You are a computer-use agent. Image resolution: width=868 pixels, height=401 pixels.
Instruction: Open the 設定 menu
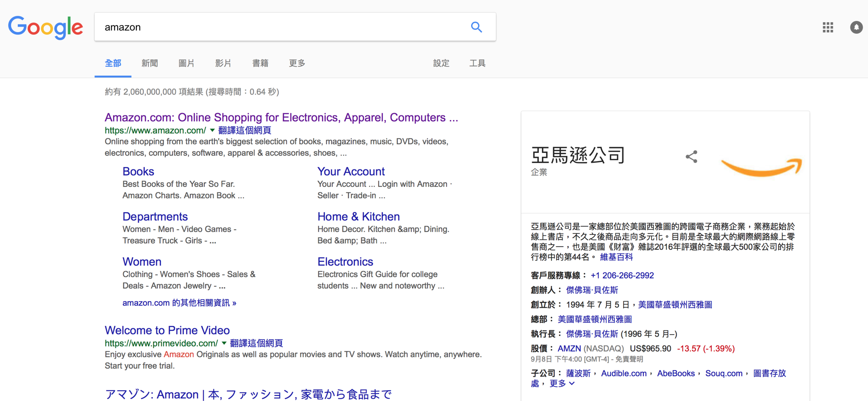(x=441, y=63)
